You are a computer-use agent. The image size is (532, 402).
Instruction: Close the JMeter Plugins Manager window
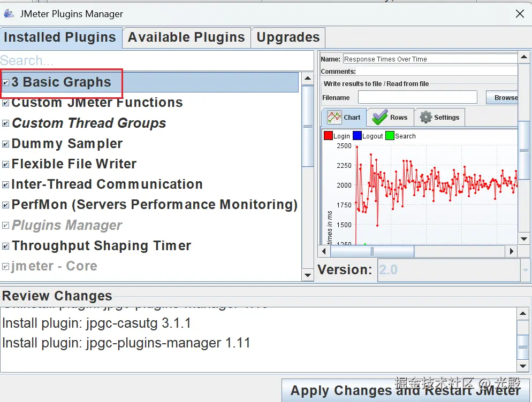520,14
